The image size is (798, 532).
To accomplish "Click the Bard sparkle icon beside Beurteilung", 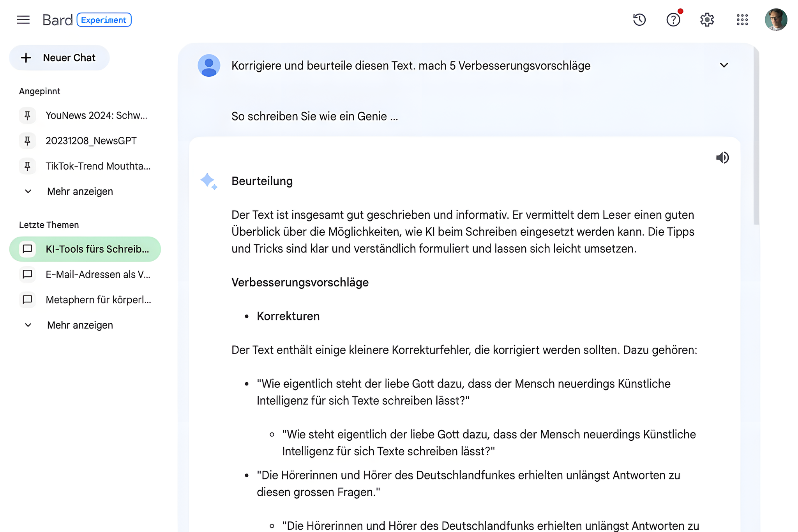I will [x=209, y=181].
